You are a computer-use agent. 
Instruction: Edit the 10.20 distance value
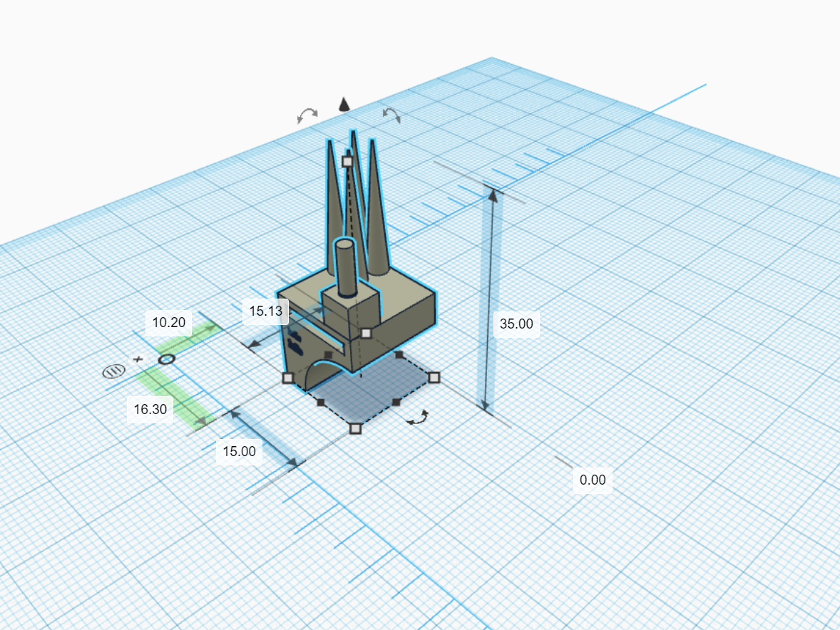tap(169, 323)
